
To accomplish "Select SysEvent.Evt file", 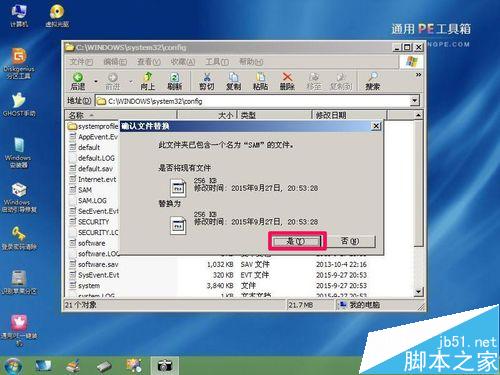I will 94,275.
